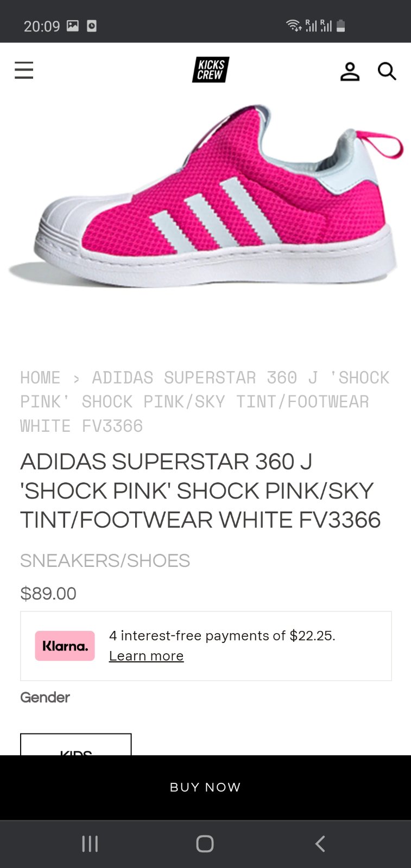Click the Klarna Learn more link
The height and width of the screenshot is (868, 411).
pyautogui.click(x=146, y=656)
